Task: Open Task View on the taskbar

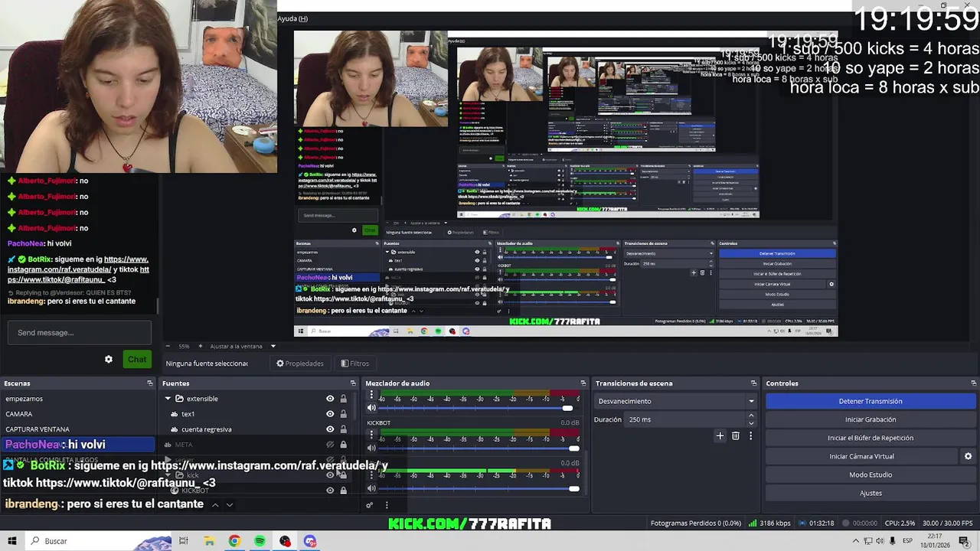Action: pyautogui.click(x=184, y=541)
